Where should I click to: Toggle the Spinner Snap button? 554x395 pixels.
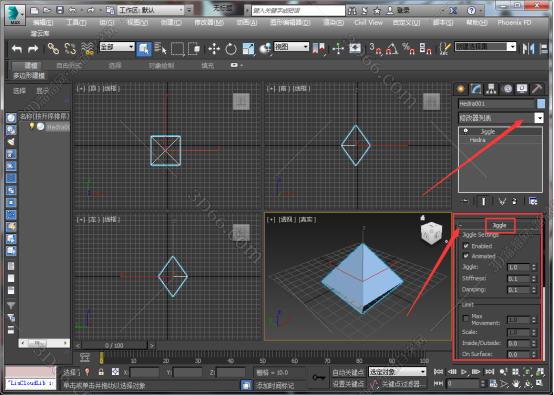[425, 49]
